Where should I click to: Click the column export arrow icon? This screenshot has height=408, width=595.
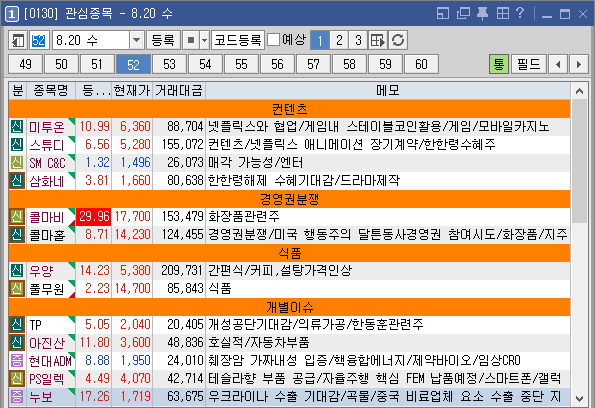tap(378, 40)
